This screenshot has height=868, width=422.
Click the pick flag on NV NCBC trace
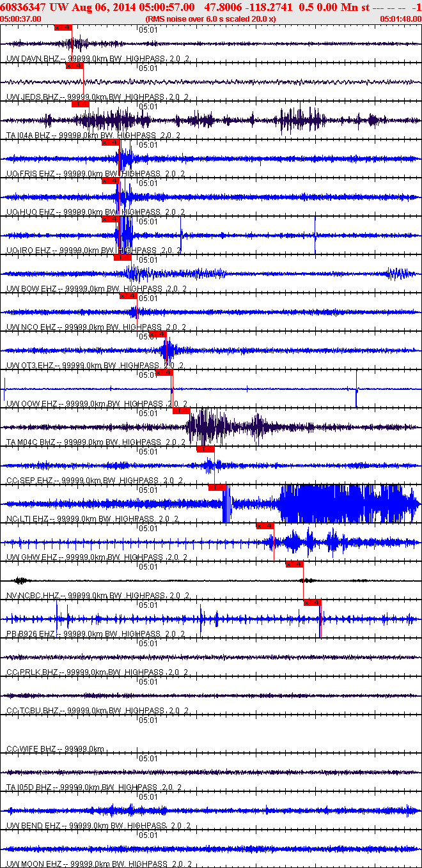click(x=295, y=564)
